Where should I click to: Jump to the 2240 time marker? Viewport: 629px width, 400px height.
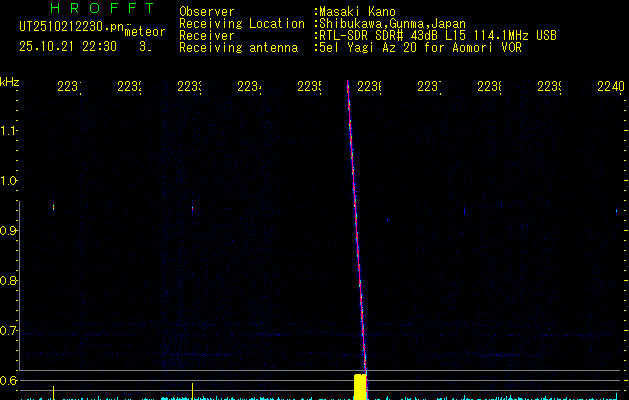608,87
